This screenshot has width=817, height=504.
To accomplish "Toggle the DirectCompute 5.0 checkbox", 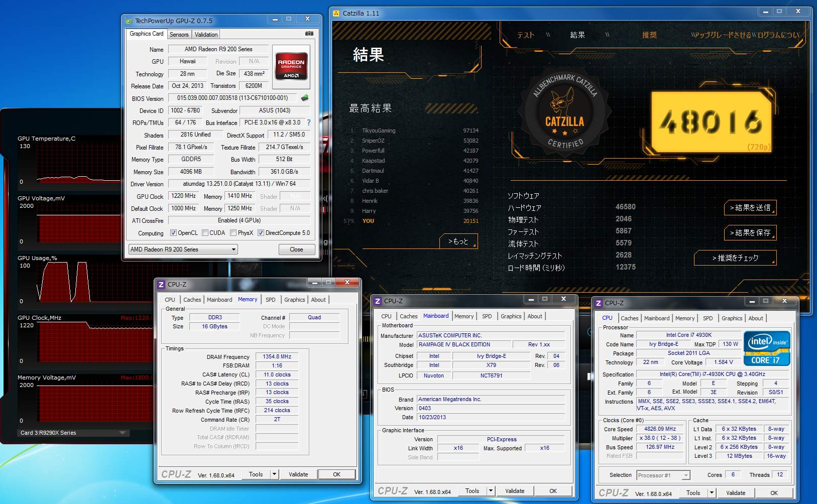I will point(261,233).
